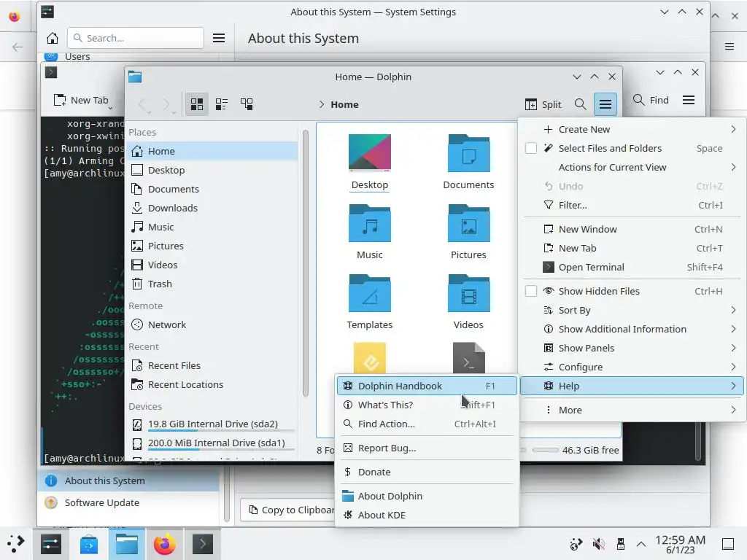Viewport: 747px width, 560px height.
Task: Click the System Settings search field
Action: point(136,38)
